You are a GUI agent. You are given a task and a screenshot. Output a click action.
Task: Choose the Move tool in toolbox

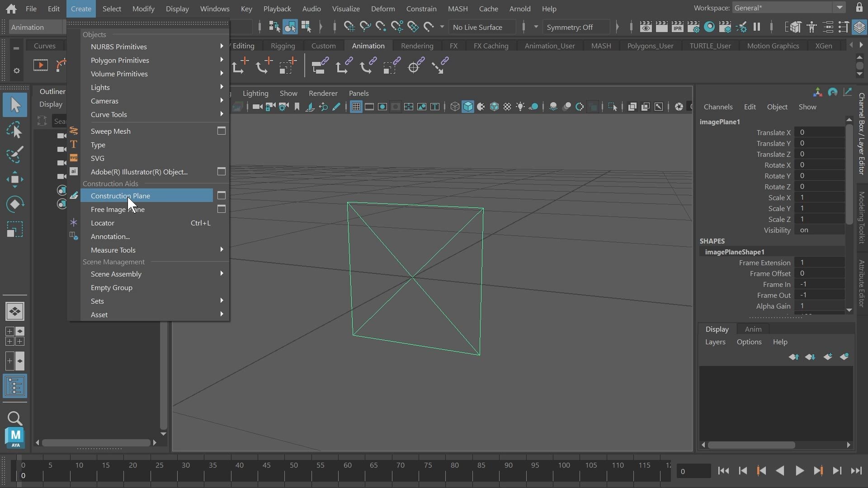15,179
